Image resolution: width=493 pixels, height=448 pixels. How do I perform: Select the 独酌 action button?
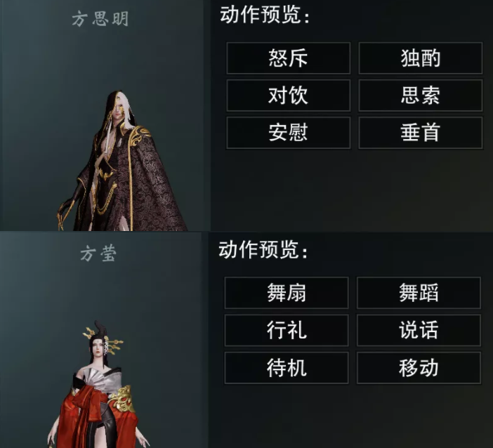[x=421, y=58]
